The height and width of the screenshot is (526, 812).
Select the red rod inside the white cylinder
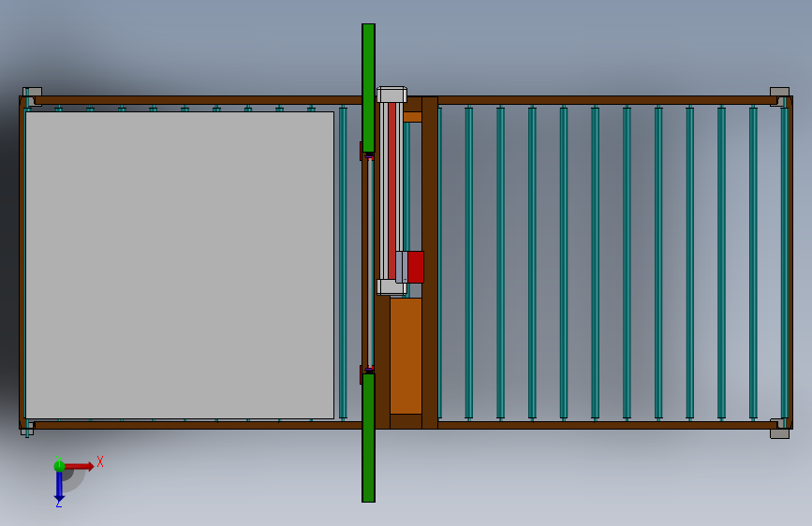pos(392,192)
